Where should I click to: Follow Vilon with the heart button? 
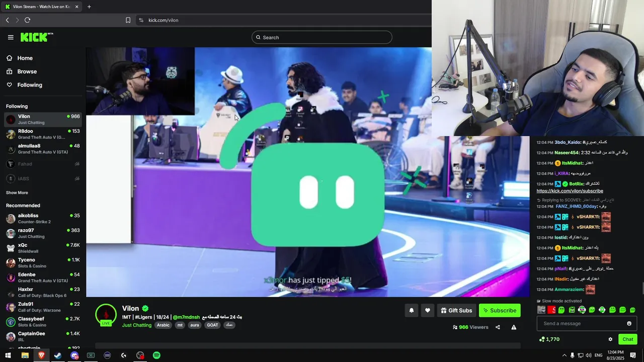point(428,311)
